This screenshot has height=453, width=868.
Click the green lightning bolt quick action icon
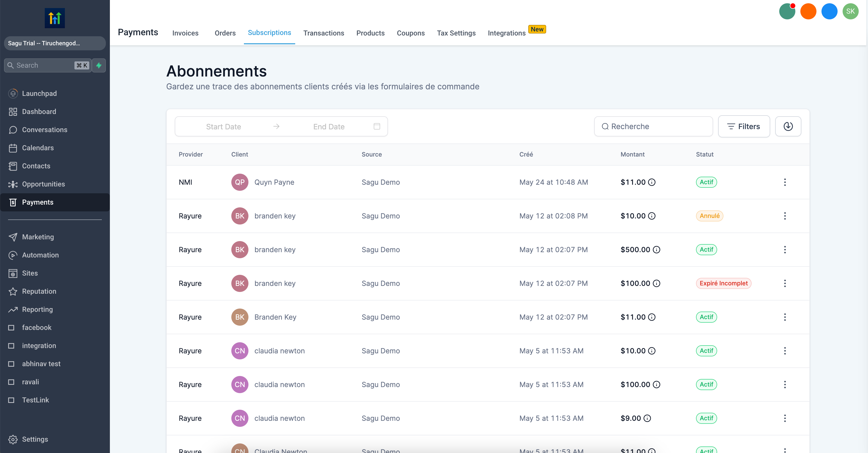99,65
